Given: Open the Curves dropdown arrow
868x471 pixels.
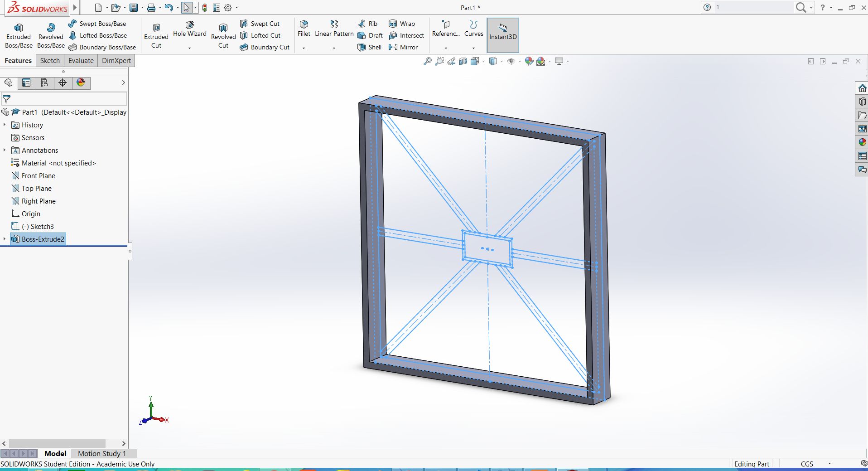Looking at the screenshot, I should tap(473, 48).
